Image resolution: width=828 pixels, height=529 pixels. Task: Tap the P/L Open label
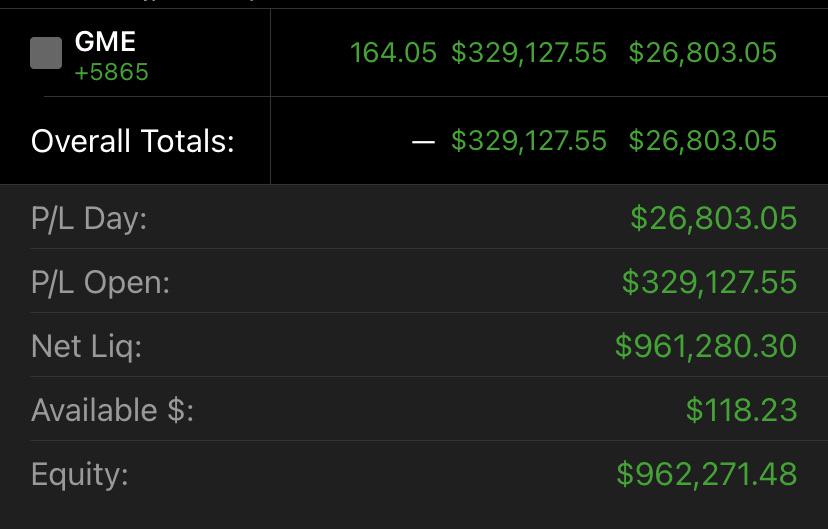coord(100,282)
